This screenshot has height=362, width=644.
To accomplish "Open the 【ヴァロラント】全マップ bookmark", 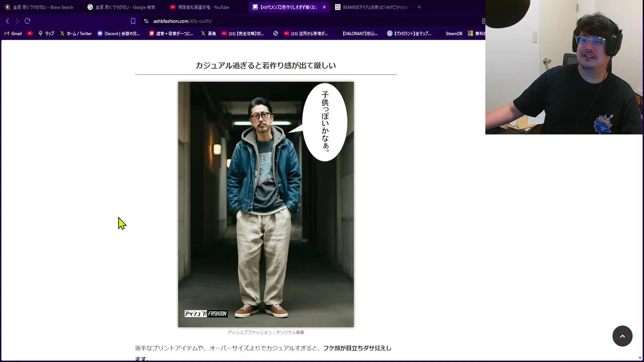I will point(409,34).
